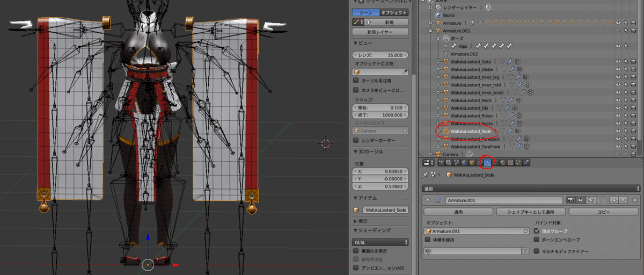This screenshot has height=275, width=644.
Task: Hide WafukuLeotard_Ribon using its eye icon
Action: [618, 115]
